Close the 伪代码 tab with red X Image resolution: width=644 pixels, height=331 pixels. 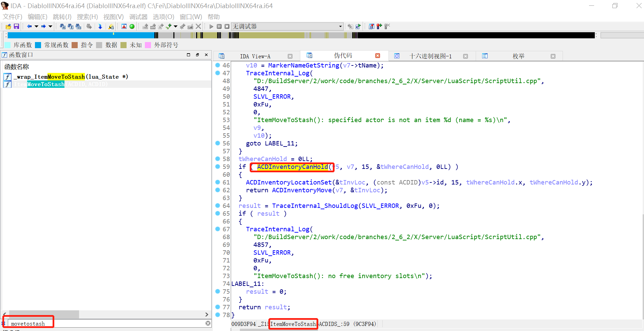(x=378, y=56)
